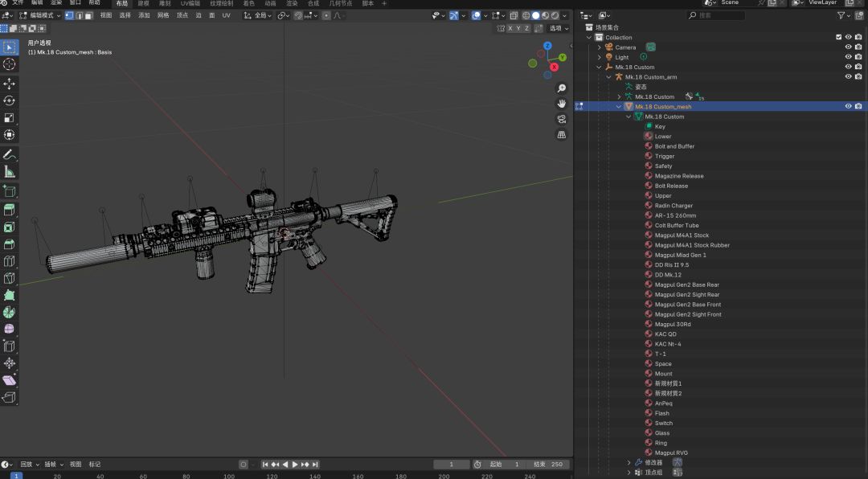Open the 网格 menu in viewport header

point(163,15)
